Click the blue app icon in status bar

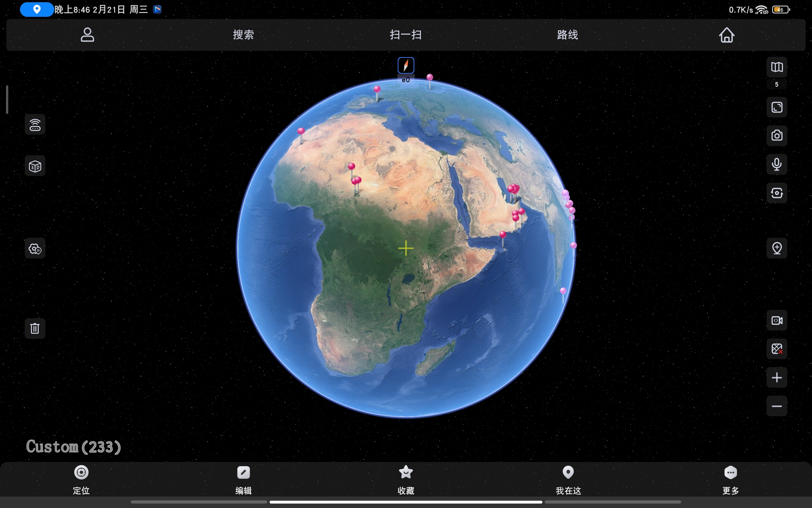click(x=157, y=10)
